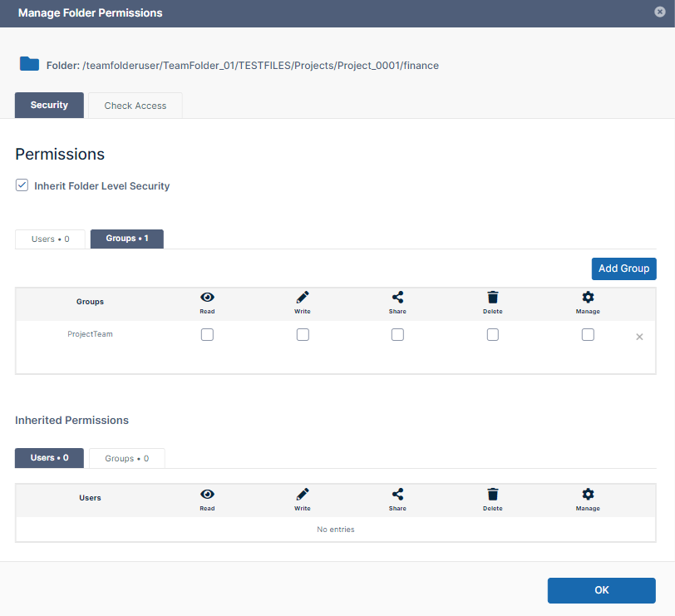Enable Read permission for ProjectTeam
675x616 pixels.
[207, 334]
